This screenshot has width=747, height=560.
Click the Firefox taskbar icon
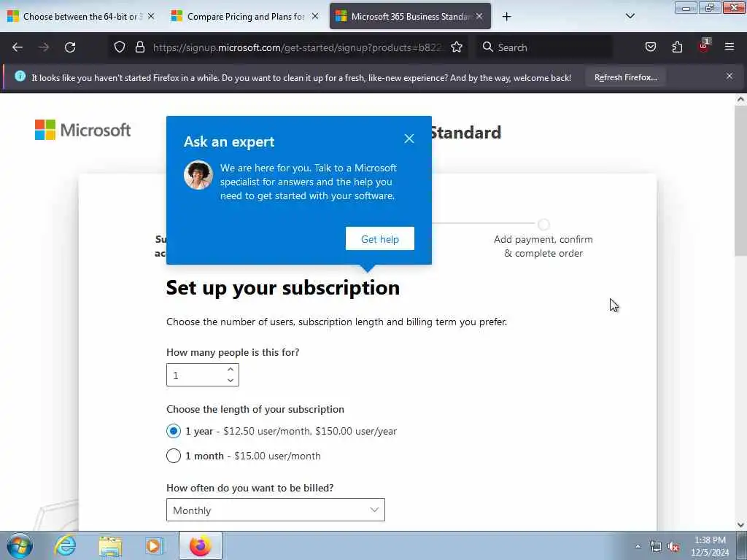point(200,545)
